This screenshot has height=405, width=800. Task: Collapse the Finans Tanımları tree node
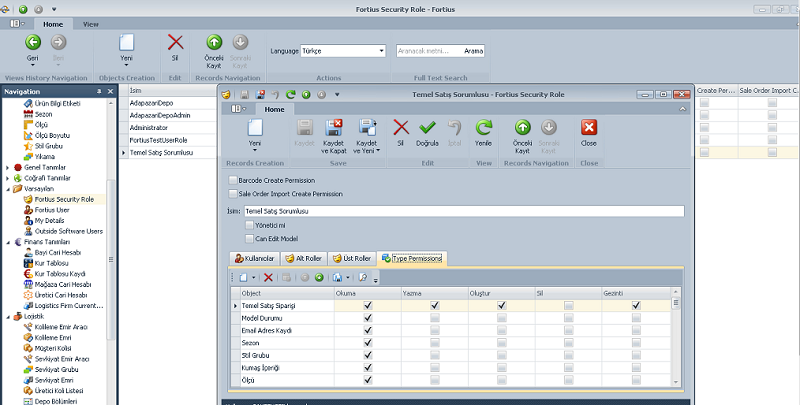coord(8,242)
